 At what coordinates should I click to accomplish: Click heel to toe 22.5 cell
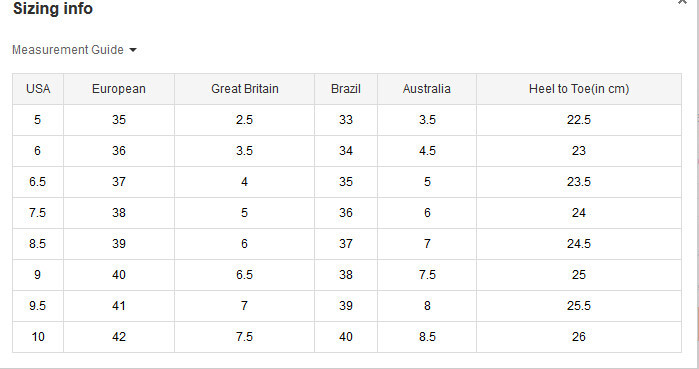pyautogui.click(x=579, y=120)
